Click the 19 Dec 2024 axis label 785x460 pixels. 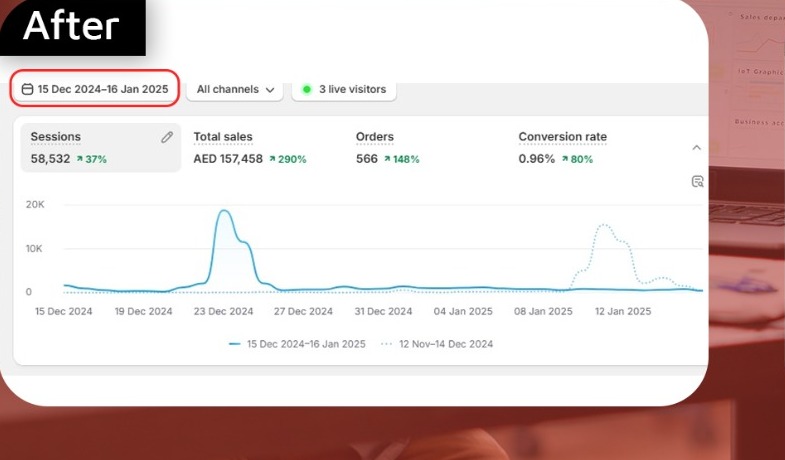pyautogui.click(x=144, y=311)
